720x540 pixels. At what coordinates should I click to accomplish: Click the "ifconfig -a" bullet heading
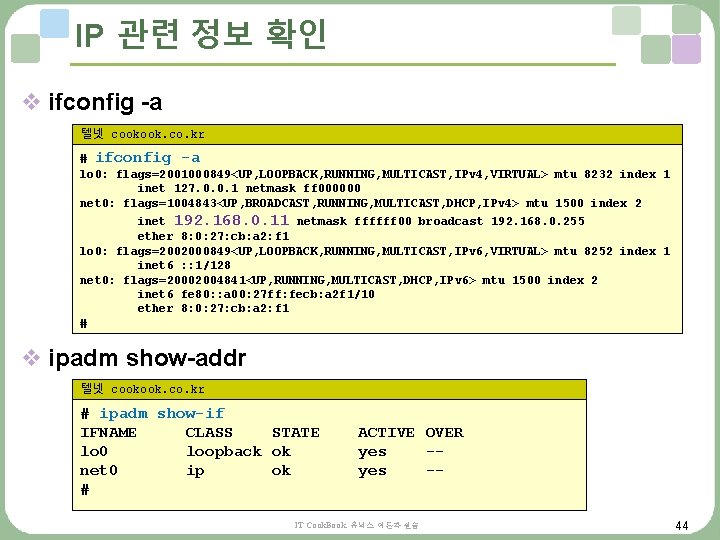pos(105,102)
